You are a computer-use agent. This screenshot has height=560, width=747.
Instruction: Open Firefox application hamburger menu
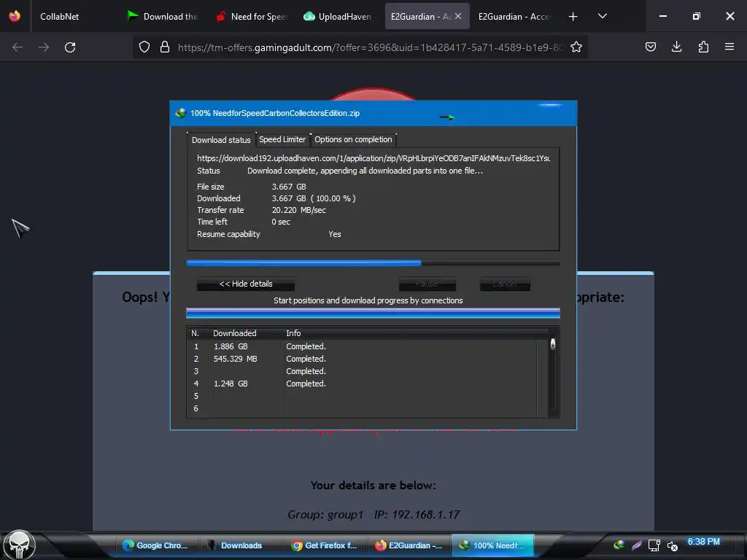click(729, 47)
